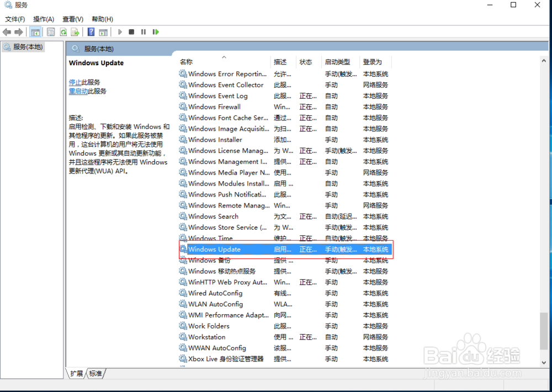Open the 文件(F) menu
Image resolution: width=552 pixels, height=392 pixels.
15,19
